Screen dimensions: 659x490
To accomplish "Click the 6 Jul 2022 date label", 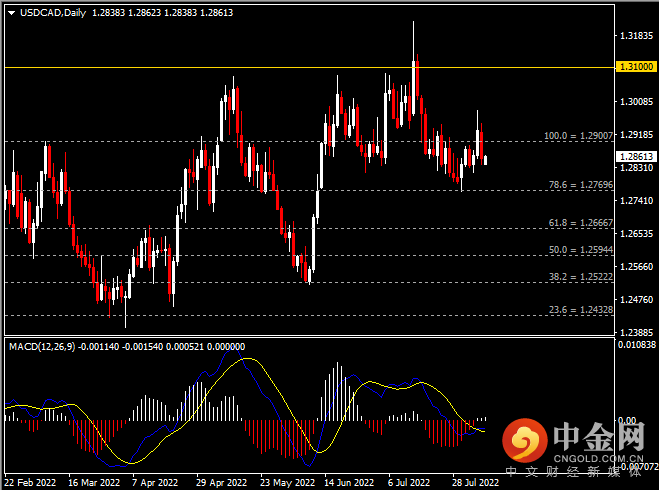I will click(409, 482).
